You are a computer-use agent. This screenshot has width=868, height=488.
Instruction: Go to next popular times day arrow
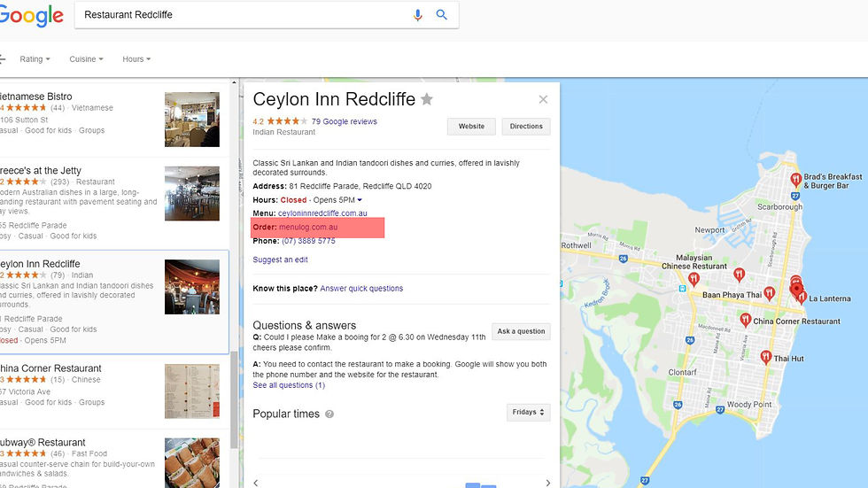click(x=548, y=483)
